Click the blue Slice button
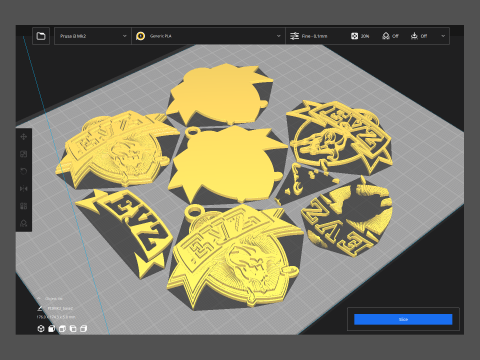Image resolution: width=480 pixels, height=360 pixels. coord(403,319)
